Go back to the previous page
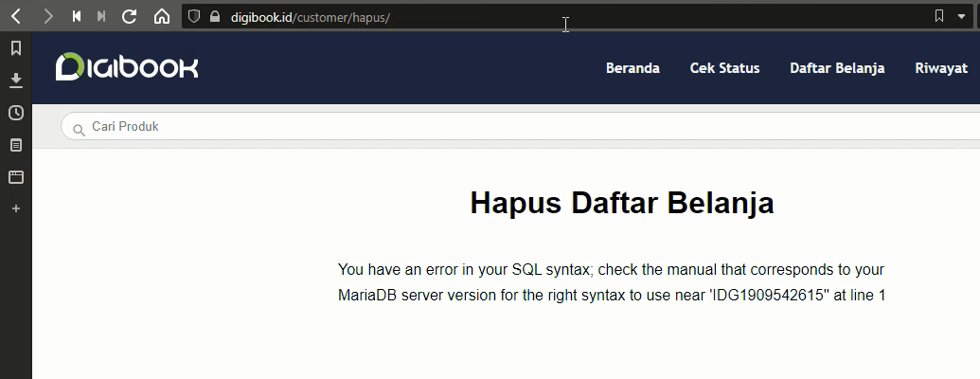This screenshot has height=379, width=980. 16,16
